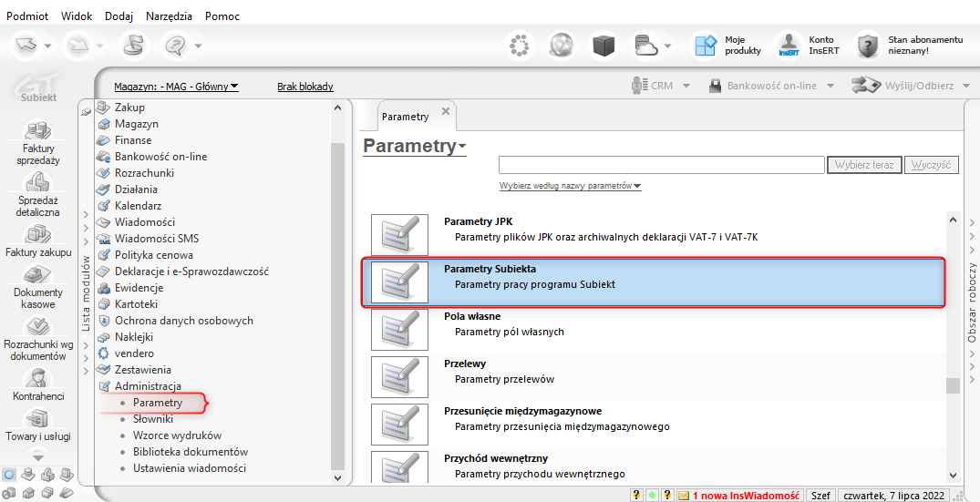Open Kalendarz module in list

pyautogui.click(x=138, y=205)
